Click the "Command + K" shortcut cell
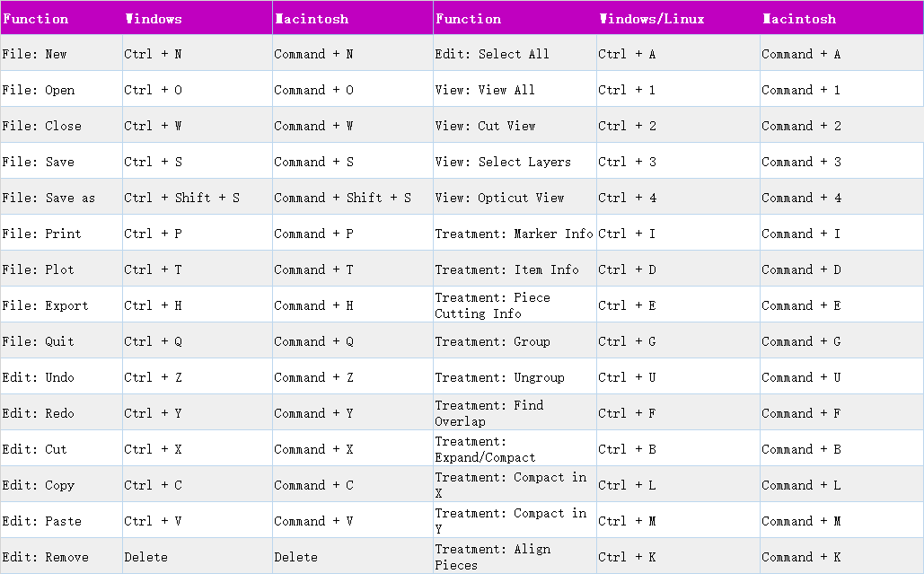The width and height of the screenshot is (924, 574). pyautogui.click(x=802, y=557)
